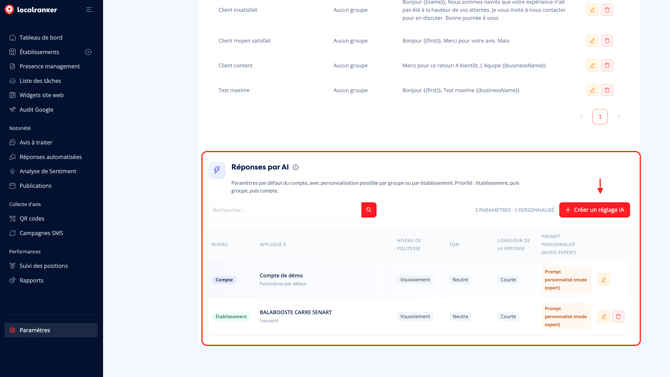
Task: Open Campagnes SMS
Action: pyautogui.click(x=41, y=233)
